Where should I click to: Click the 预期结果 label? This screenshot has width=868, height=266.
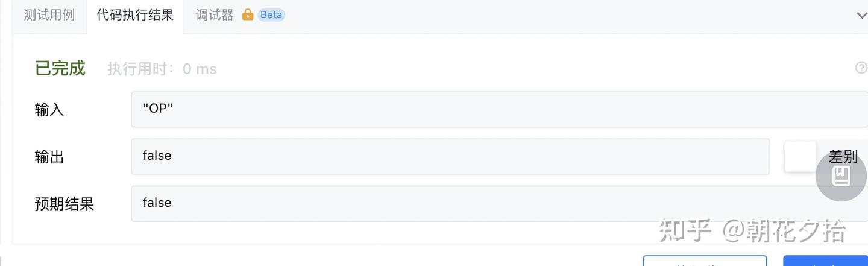[64, 204]
